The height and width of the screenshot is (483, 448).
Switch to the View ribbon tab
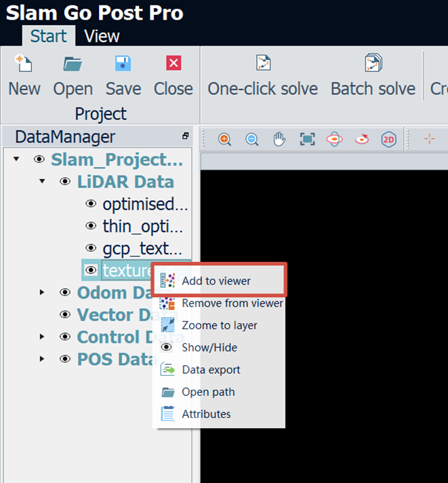(102, 36)
